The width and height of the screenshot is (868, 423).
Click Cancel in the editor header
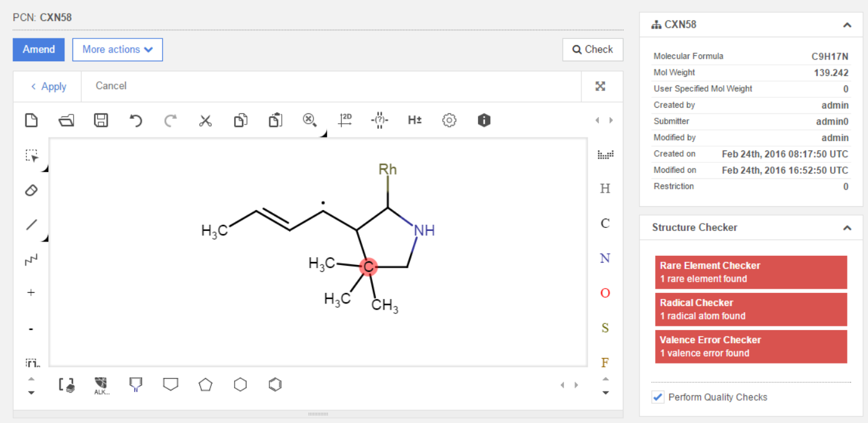pyautogui.click(x=111, y=86)
